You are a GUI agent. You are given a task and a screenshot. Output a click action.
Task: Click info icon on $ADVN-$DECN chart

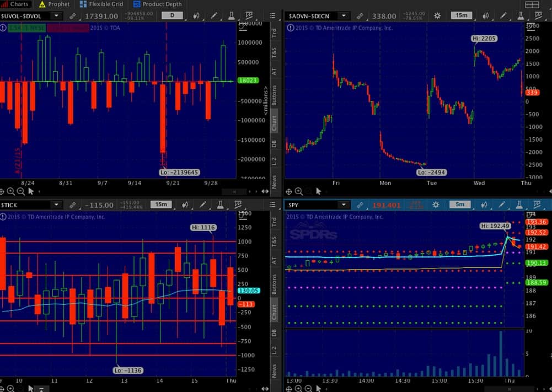291,28
